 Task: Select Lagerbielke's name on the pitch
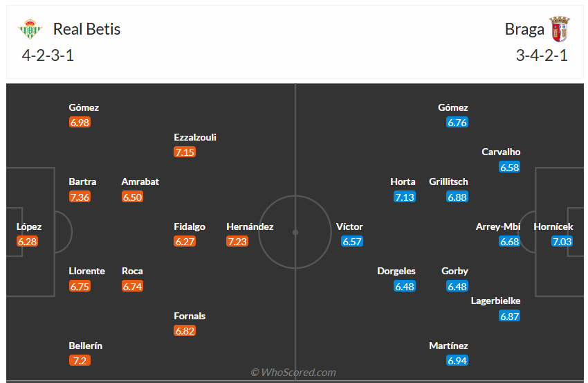[495, 301]
